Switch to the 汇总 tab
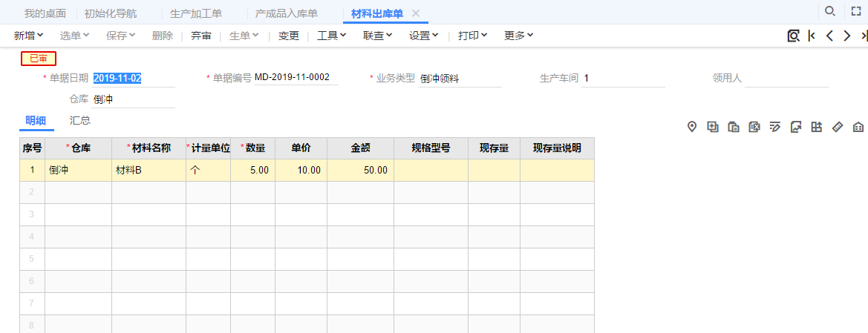Viewport: 868px width, 333px height. tap(80, 120)
